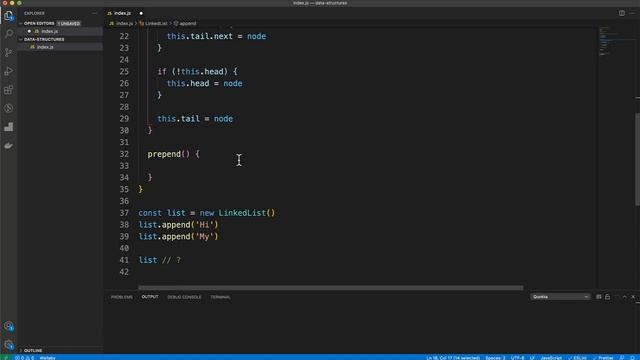Click the text list.append('My')
The image size is (640, 360).
(x=178, y=236)
